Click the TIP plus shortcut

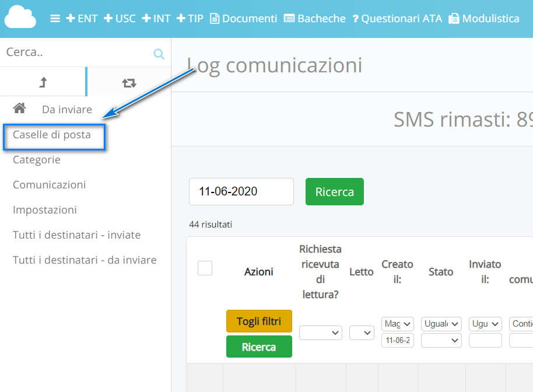point(190,18)
